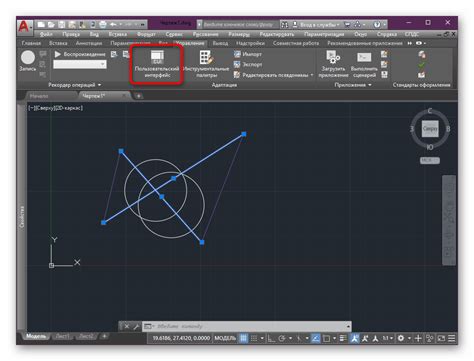Toggle 2D object snap square icon
Viewport: 474px width, 361px height.
click(x=326, y=338)
